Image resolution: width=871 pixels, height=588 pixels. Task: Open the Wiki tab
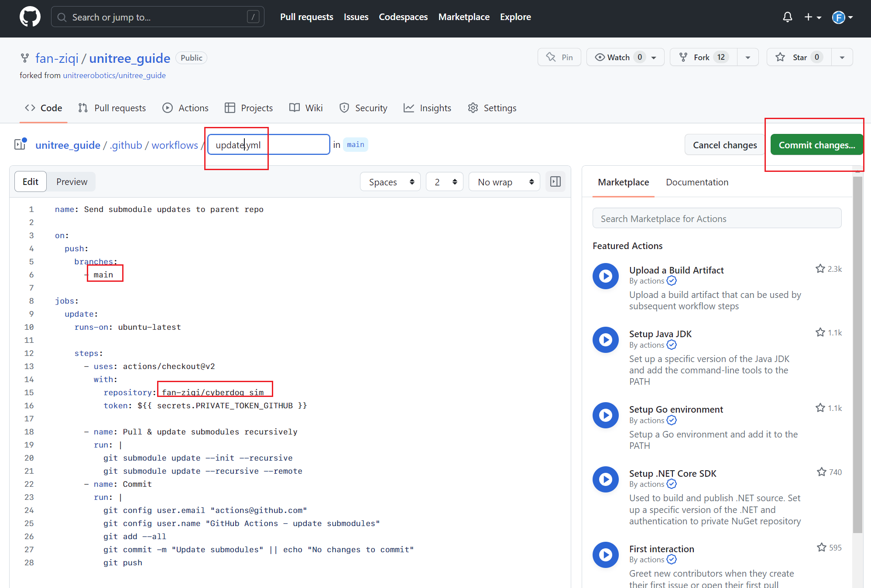306,108
